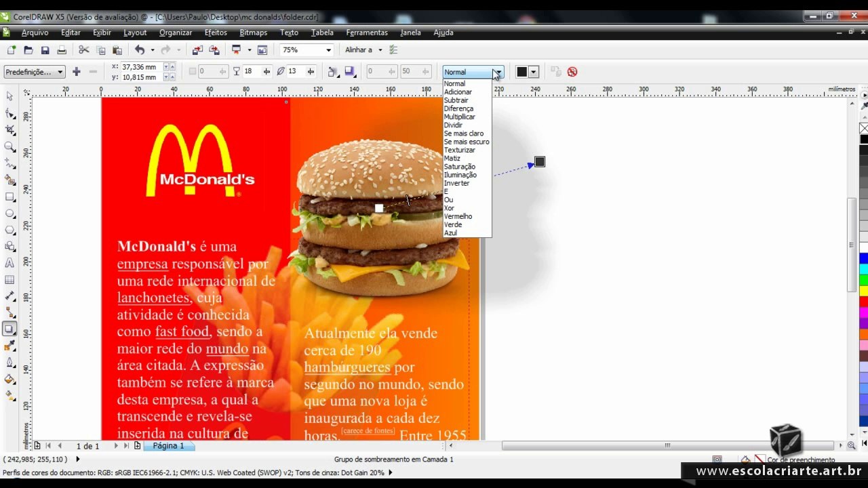Screen dimensions: 868x488
Task: Choose Adicionar blend mode
Action: point(458,92)
